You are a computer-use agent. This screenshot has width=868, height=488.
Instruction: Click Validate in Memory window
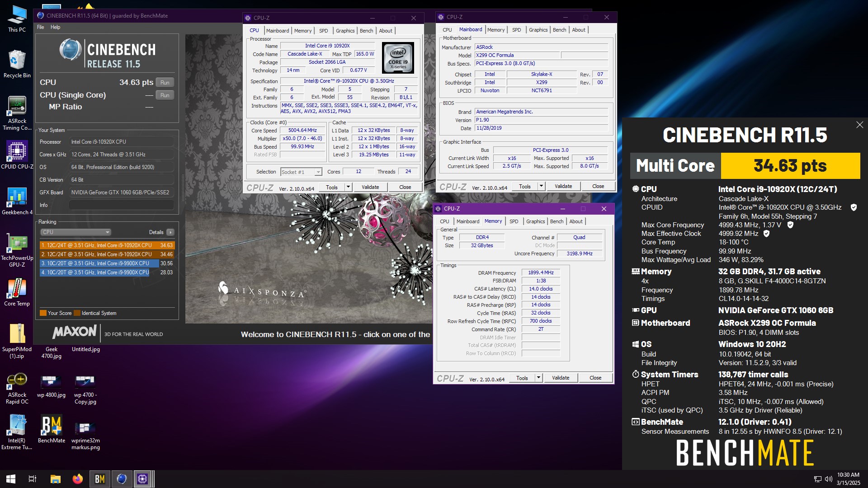tap(561, 378)
